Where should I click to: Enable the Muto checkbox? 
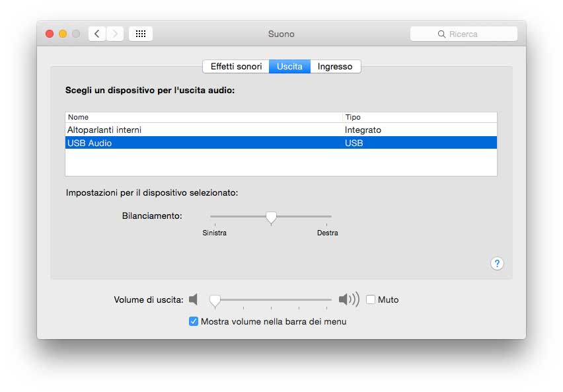[x=371, y=299]
